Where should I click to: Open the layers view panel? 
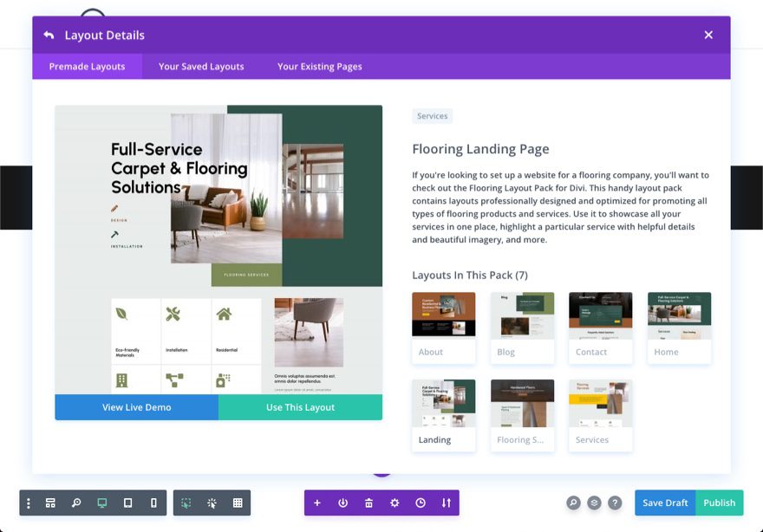pyautogui.click(x=50, y=503)
